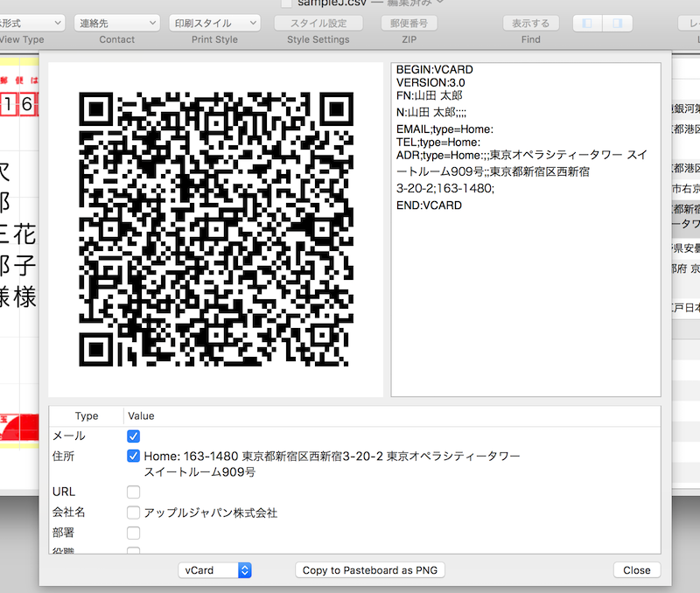Select the URL row label
This screenshot has width=700, height=593.
tap(63, 492)
